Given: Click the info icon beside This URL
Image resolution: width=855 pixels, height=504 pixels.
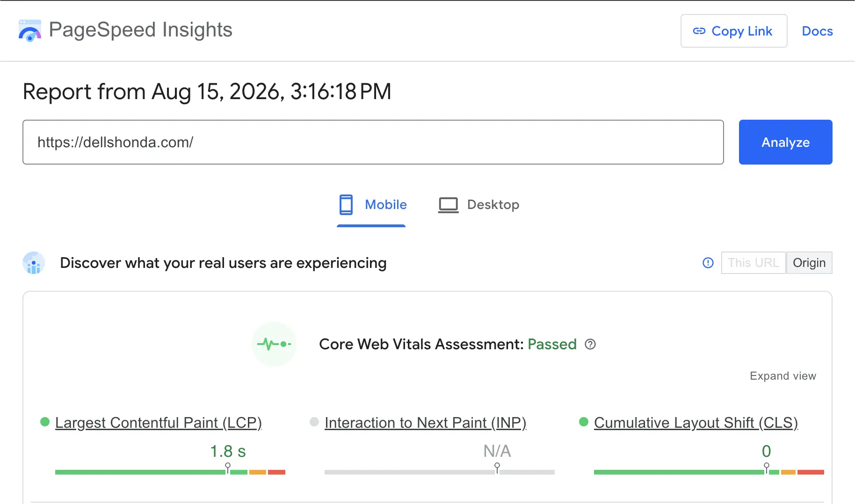Looking at the screenshot, I should click(708, 263).
